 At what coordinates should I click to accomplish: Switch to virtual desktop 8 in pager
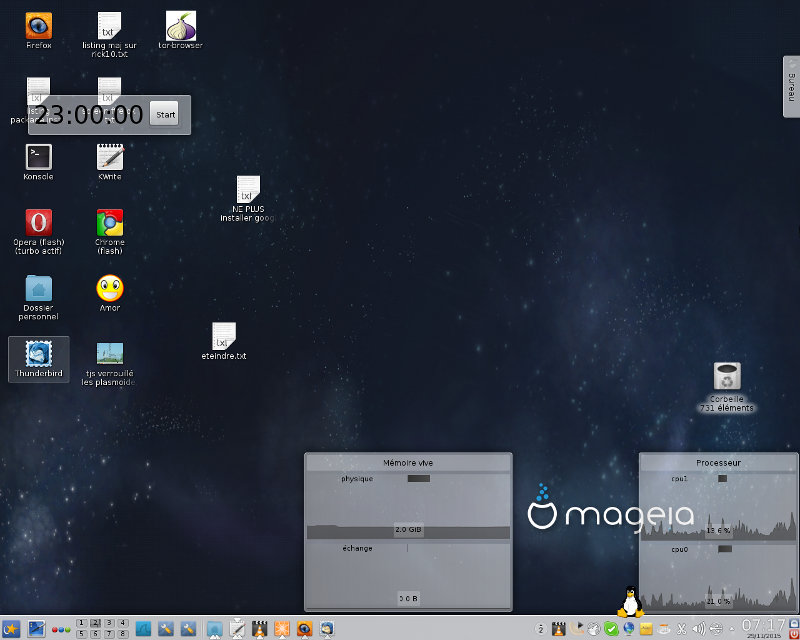coord(122,634)
